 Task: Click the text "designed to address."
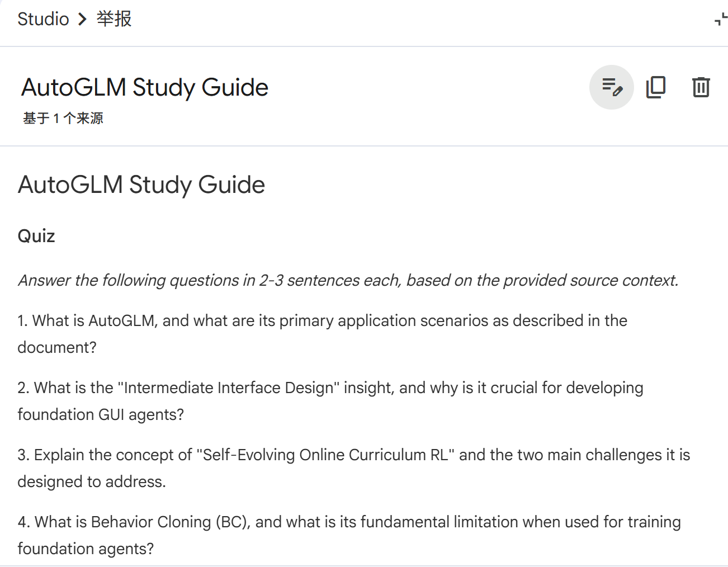coord(92,482)
